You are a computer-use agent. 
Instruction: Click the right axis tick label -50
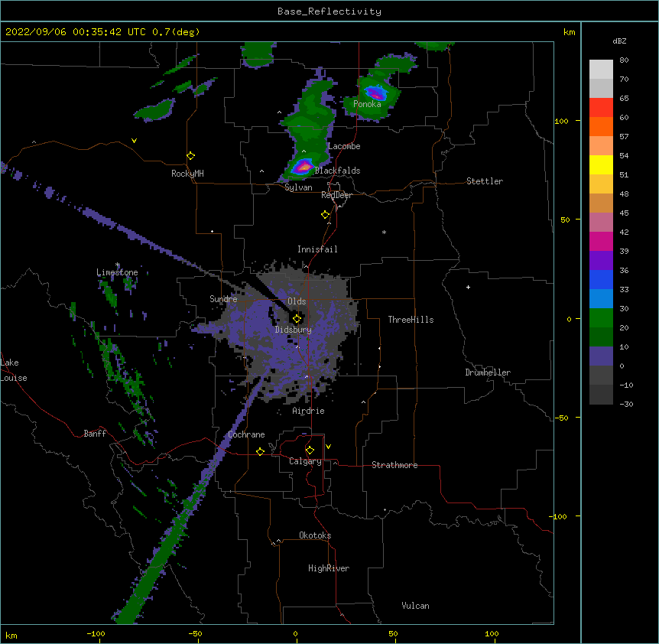coord(561,418)
